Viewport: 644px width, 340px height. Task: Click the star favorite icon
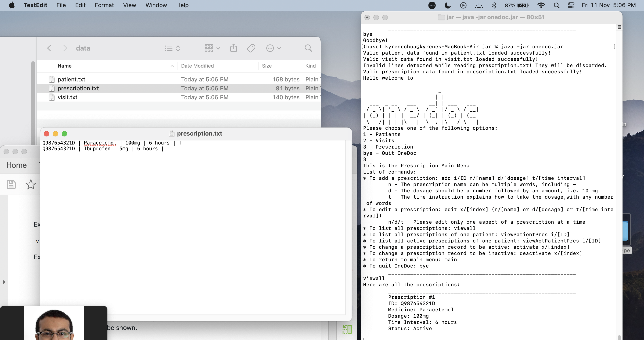pos(31,185)
